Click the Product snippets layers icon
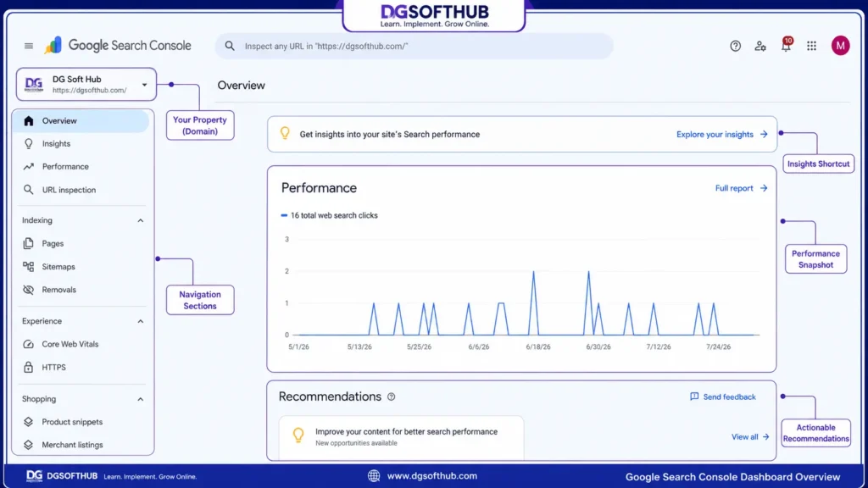The height and width of the screenshot is (488, 868). pos(28,422)
